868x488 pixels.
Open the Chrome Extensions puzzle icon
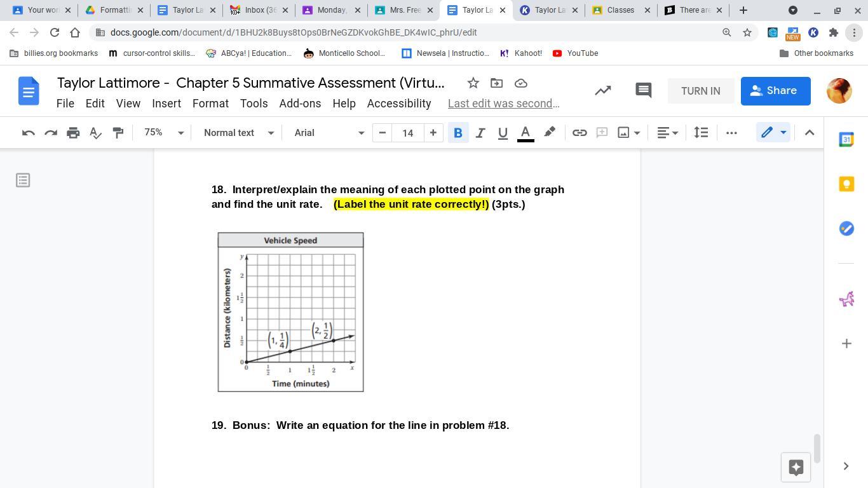point(834,32)
